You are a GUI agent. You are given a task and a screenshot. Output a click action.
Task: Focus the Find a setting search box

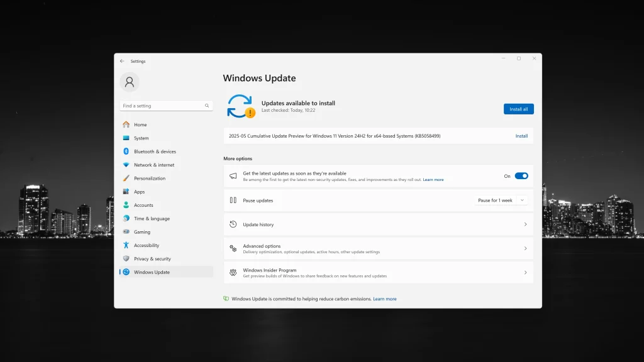click(x=166, y=106)
